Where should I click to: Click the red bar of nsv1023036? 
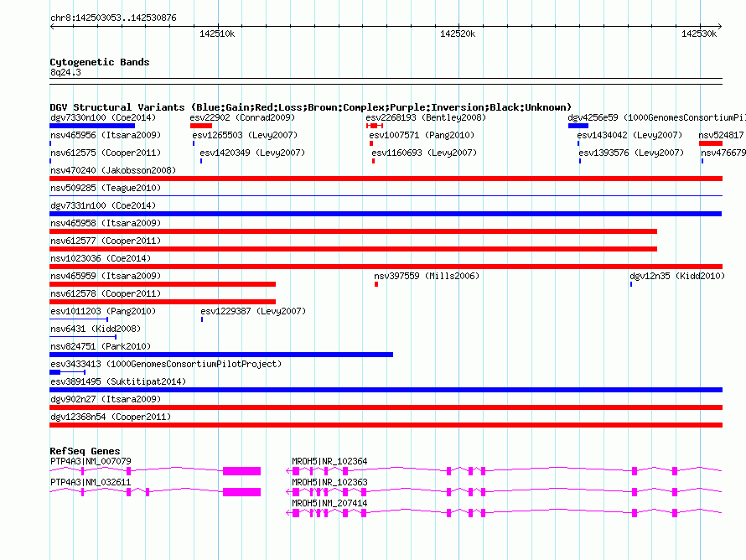tap(386, 267)
